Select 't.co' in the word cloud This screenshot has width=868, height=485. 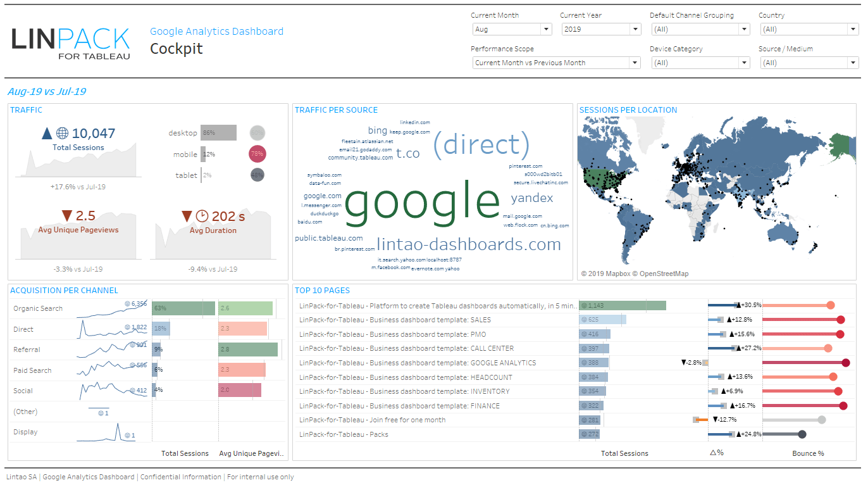pyautogui.click(x=408, y=153)
